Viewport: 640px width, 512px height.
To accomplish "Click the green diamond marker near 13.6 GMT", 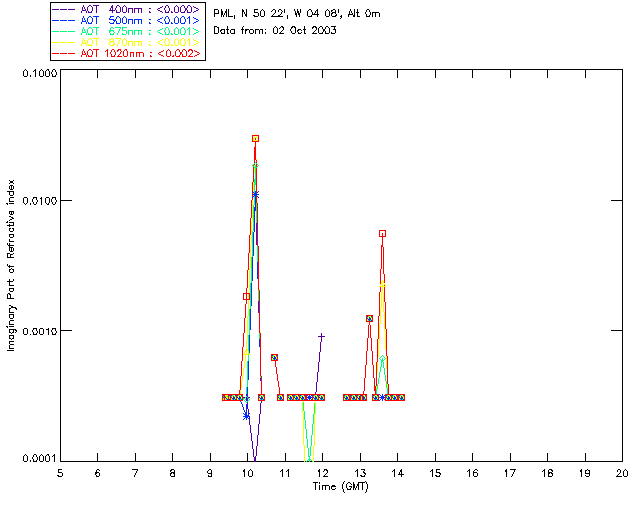I will click(382, 358).
